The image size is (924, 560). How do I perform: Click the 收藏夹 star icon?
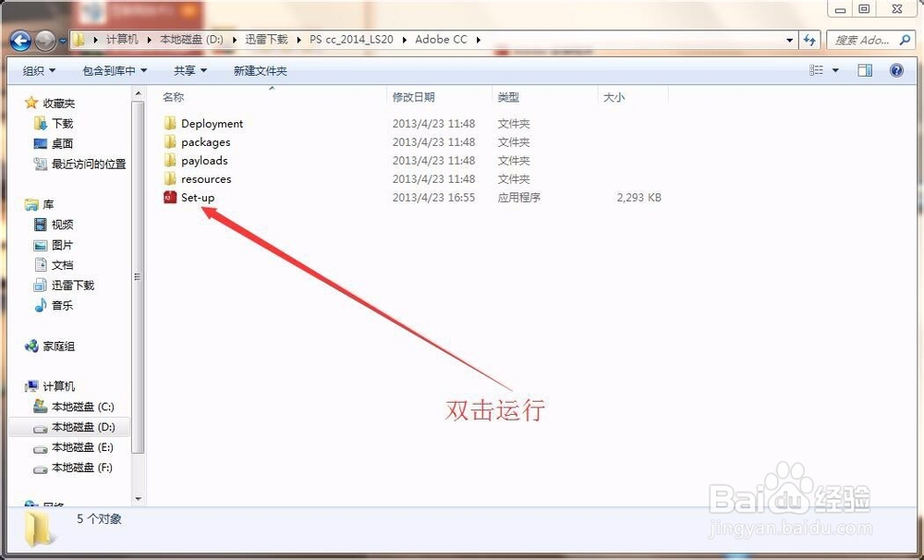(x=31, y=103)
